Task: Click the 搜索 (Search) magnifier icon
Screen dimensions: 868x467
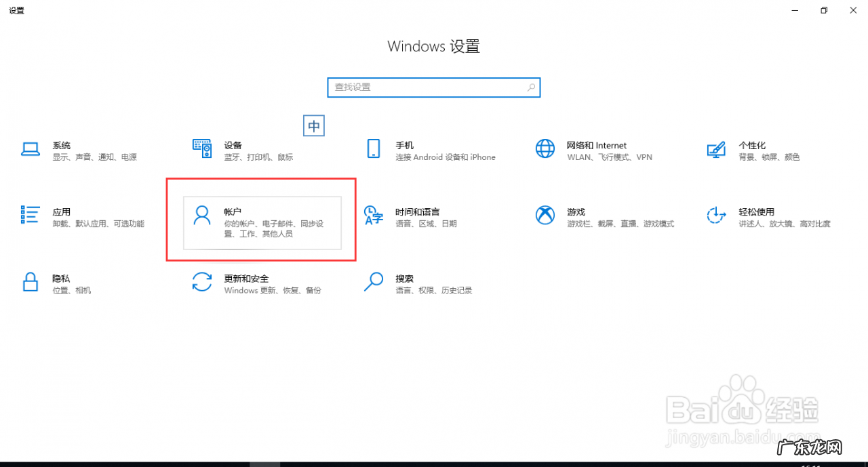Action: [374, 283]
